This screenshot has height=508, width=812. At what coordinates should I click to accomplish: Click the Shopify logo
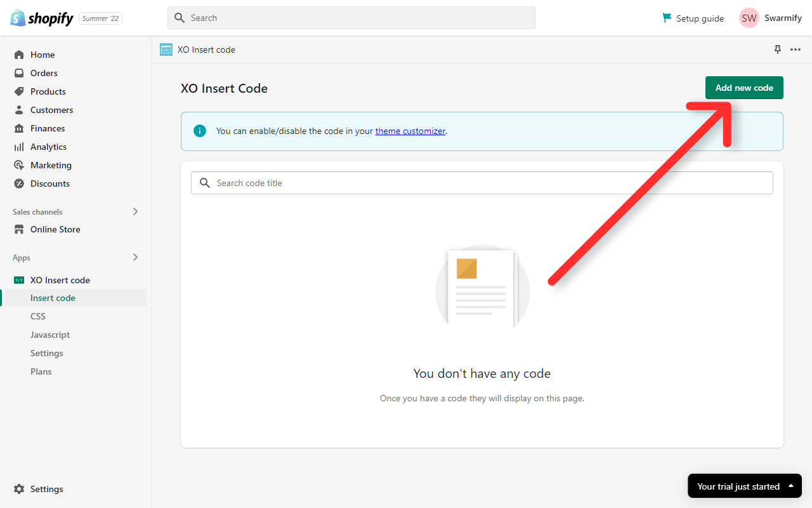(42, 18)
